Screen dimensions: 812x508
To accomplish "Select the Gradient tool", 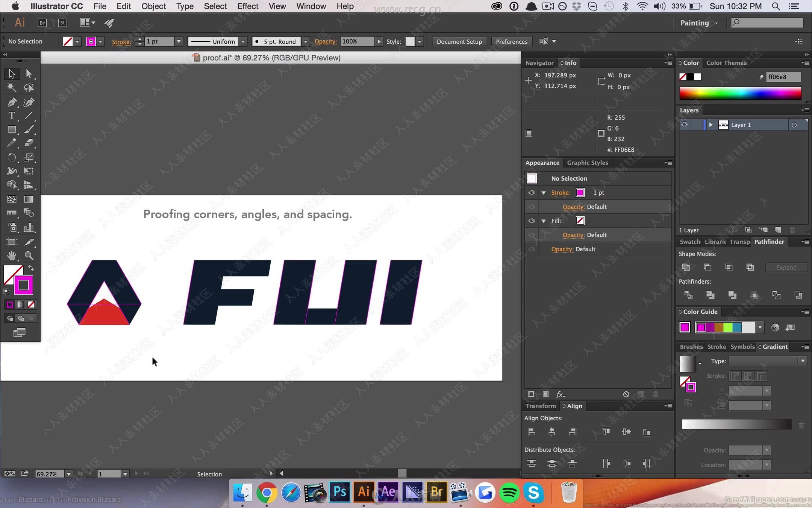I will point(29,199).
